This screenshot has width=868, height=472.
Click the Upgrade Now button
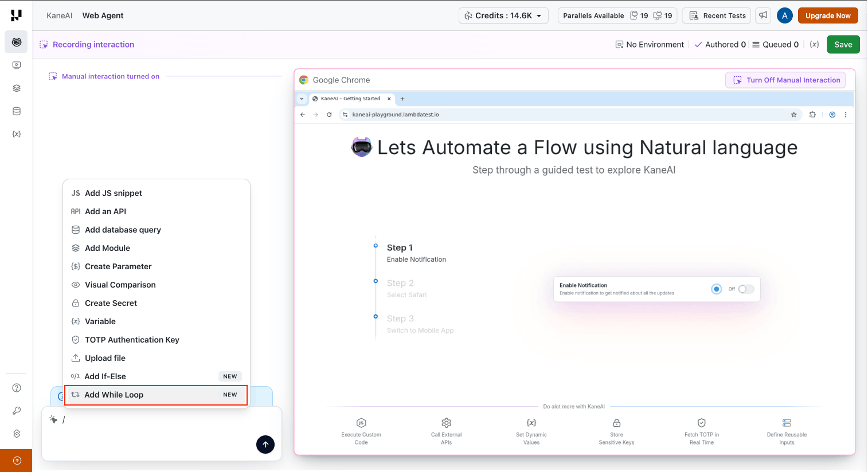pyautogui.click(x=827, y=15)
